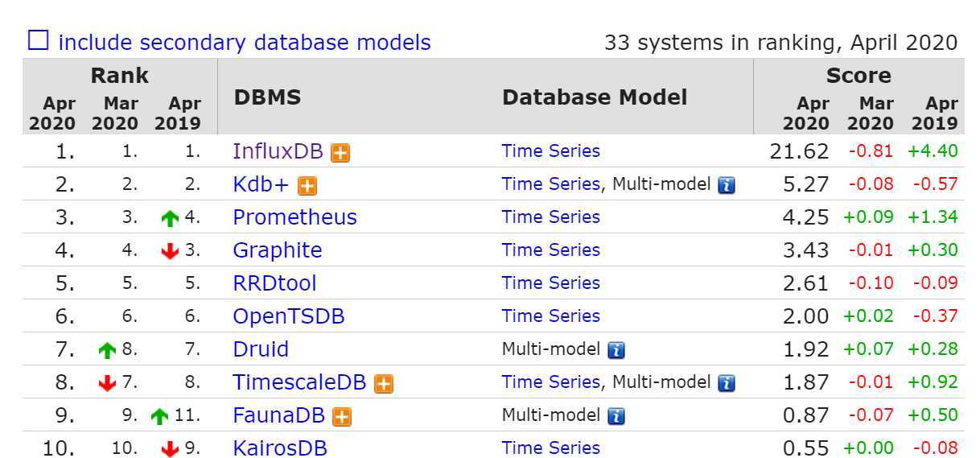Click the info icon in FaunaDB row
The height and width of the screenshot is (458, 980).
click(616, 416)
